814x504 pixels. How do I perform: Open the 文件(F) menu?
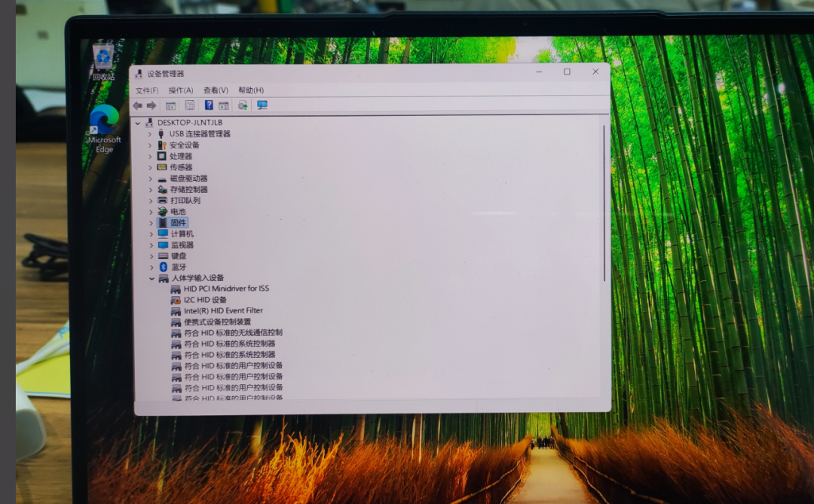point(147,90)
